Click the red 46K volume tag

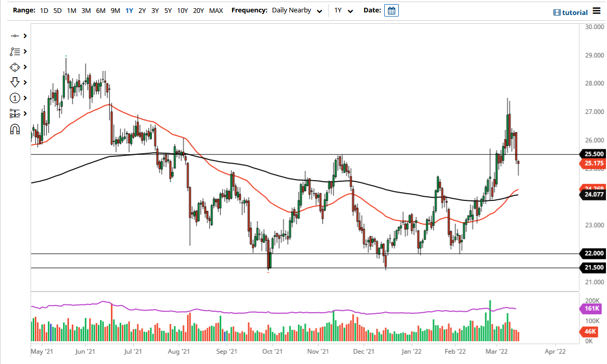click(x=589, y=331)
